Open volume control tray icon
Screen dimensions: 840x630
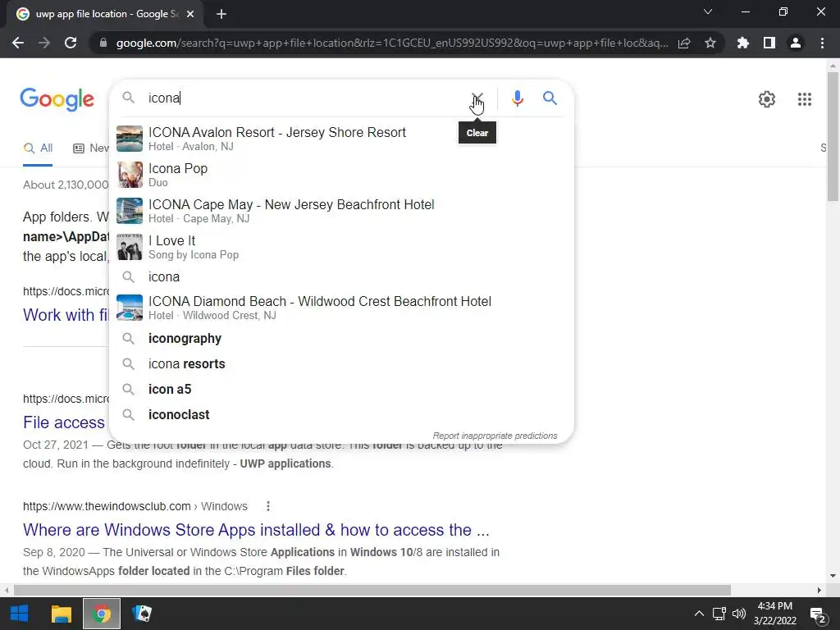pyautogui.click(x=739, y=614)
